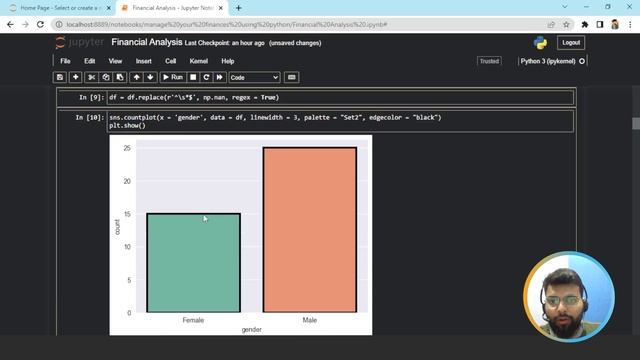This screenshot has width=640, height=360.
Task: Go forward in browser history
Action: [25, 24]
